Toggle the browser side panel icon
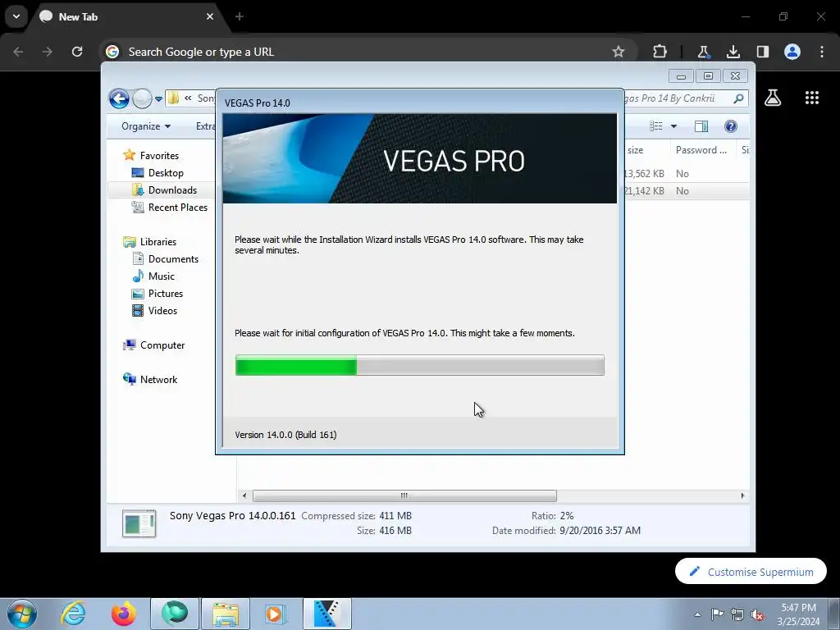Screen dimensions: 840x630 point(763,52)
